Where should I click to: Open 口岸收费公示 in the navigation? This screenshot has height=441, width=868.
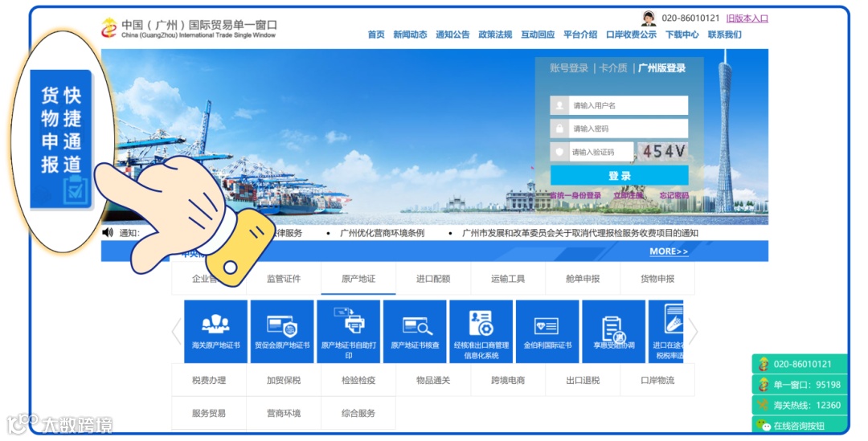[x=632, y=35]
